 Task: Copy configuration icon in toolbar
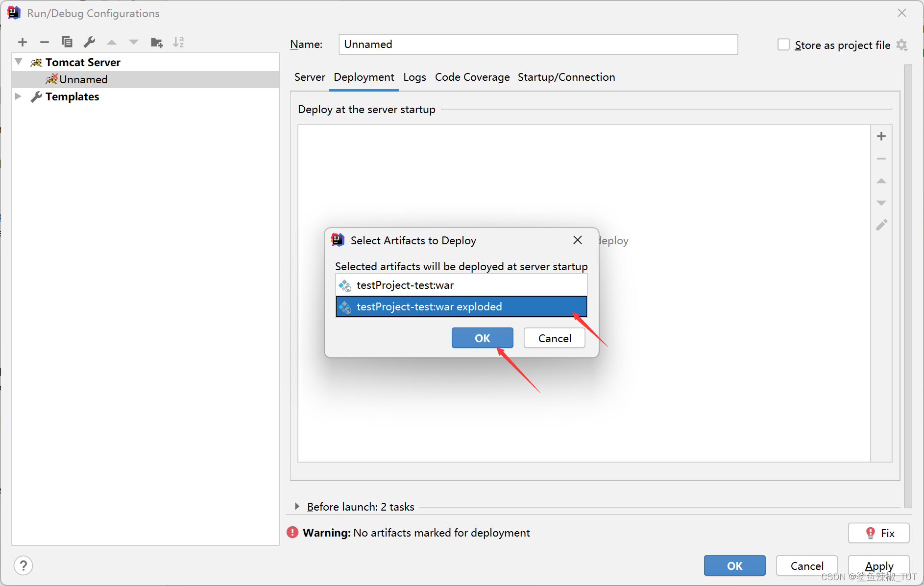point(67,42)
